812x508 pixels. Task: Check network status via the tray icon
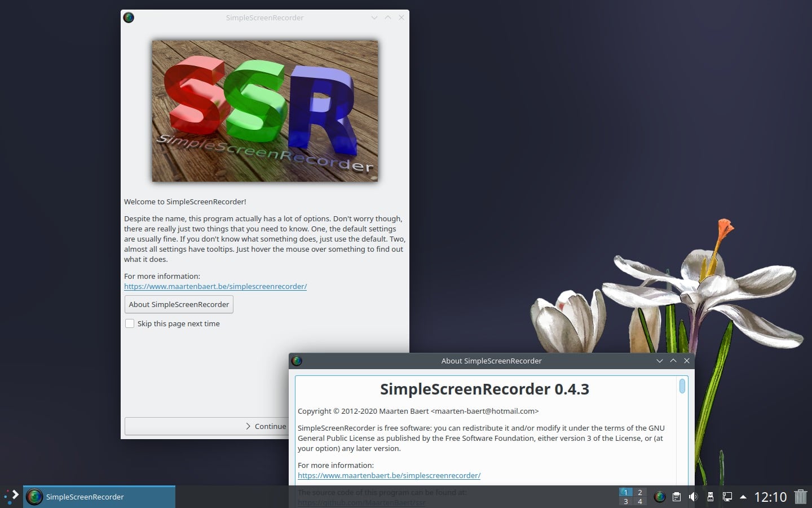tap(727, 497)
